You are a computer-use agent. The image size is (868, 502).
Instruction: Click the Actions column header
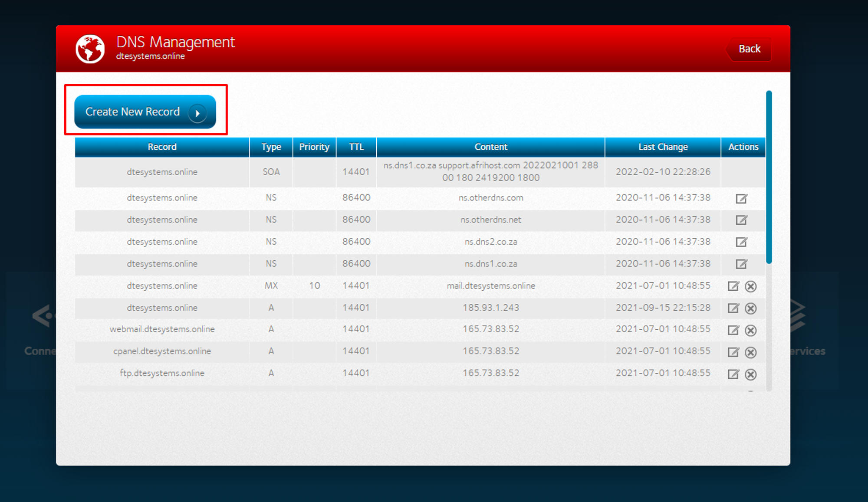(x=743, y=147)
